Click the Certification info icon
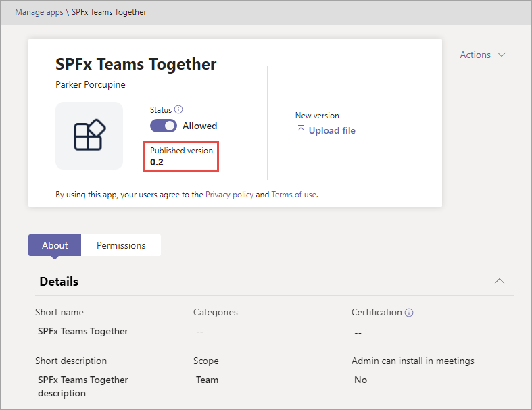This screenshot has width=532, height=410. pos(409,313)
